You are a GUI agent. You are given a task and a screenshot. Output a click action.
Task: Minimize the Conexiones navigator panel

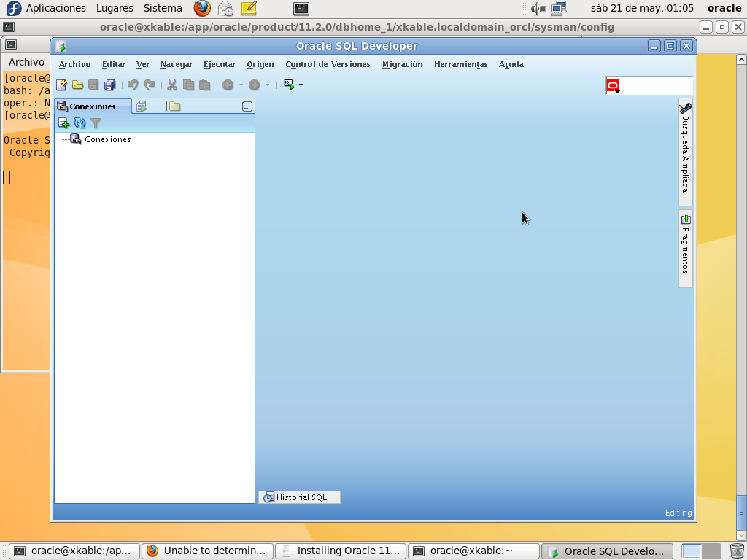coord(247,106)
